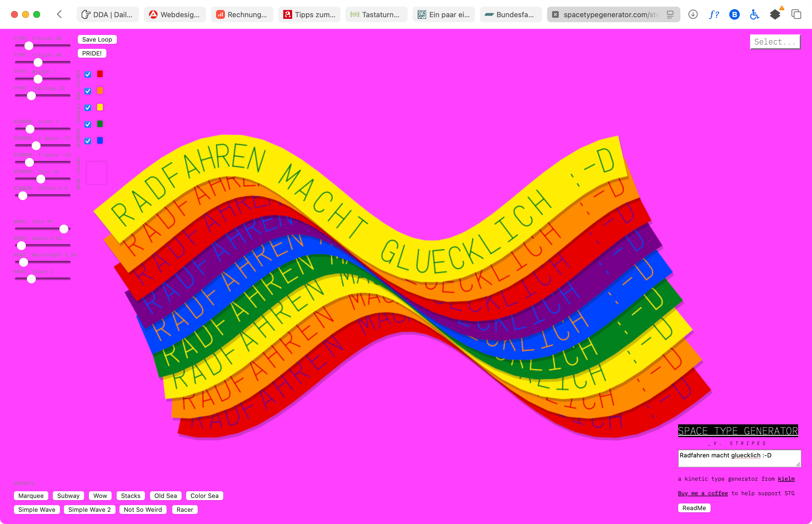Open the font finder 'f?' extension
Screen dimensions: 812x524
714,14
